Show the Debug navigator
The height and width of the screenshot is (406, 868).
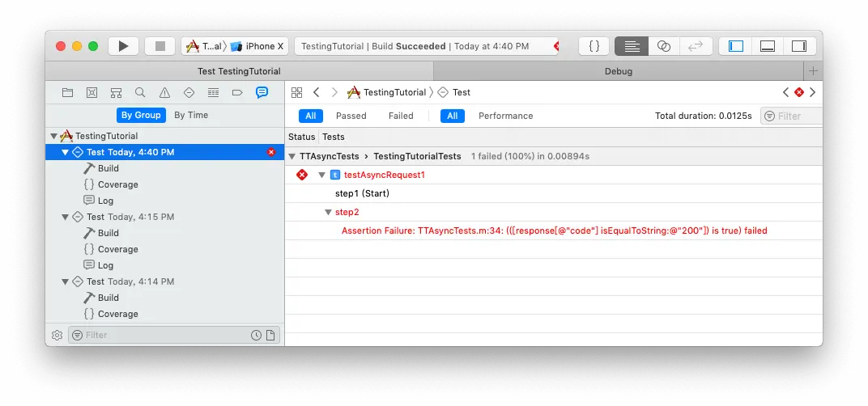point(213,92)
